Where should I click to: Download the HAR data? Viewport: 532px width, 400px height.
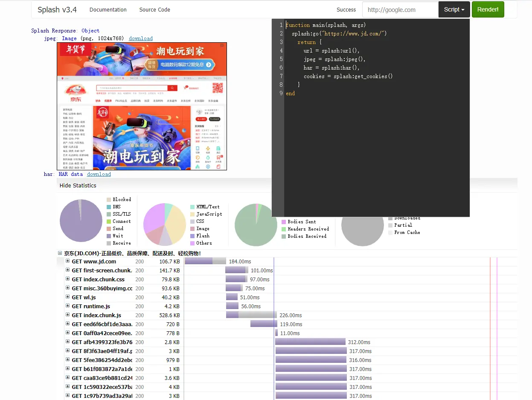coord(99,174)
